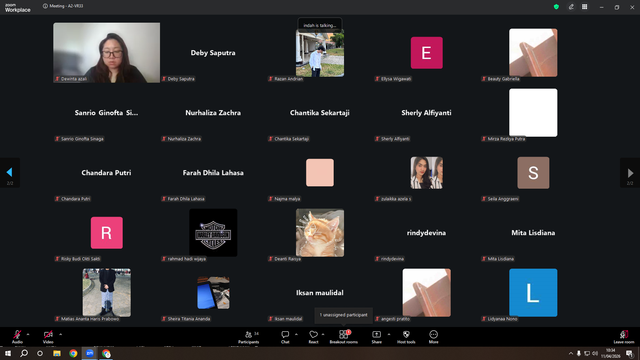Select Deanti Raisya's cat picture
Image resolution: width=640 pixels, height=360 pixels.
320,233
